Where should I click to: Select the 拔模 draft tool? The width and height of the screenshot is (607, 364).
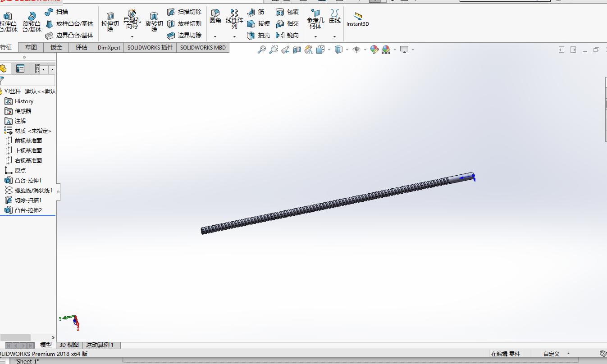pyautogui.click(x=259, y=23)
